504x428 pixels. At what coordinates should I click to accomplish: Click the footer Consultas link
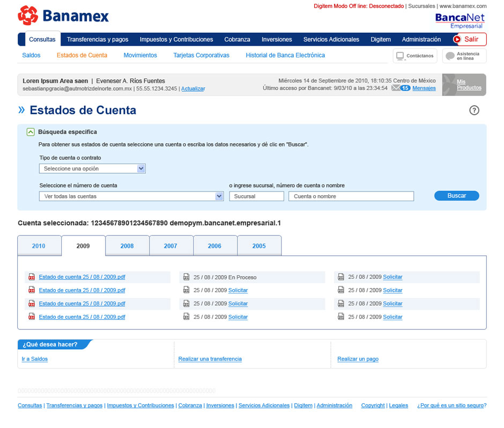point(30,405)
